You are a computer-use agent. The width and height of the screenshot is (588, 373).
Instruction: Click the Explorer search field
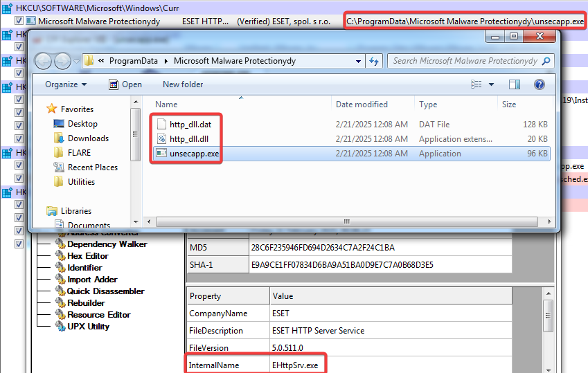pyautogui.click(x=465, y=61)
